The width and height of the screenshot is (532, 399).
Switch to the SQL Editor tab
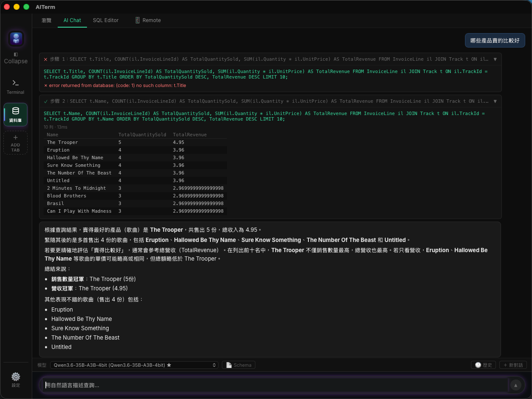click(x=106, y=20)
